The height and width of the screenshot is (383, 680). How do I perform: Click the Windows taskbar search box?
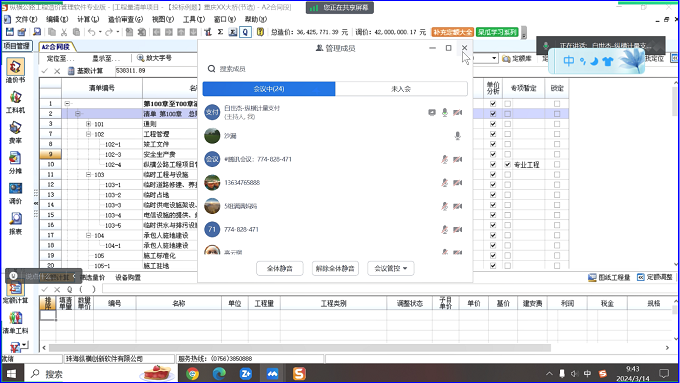102,374
